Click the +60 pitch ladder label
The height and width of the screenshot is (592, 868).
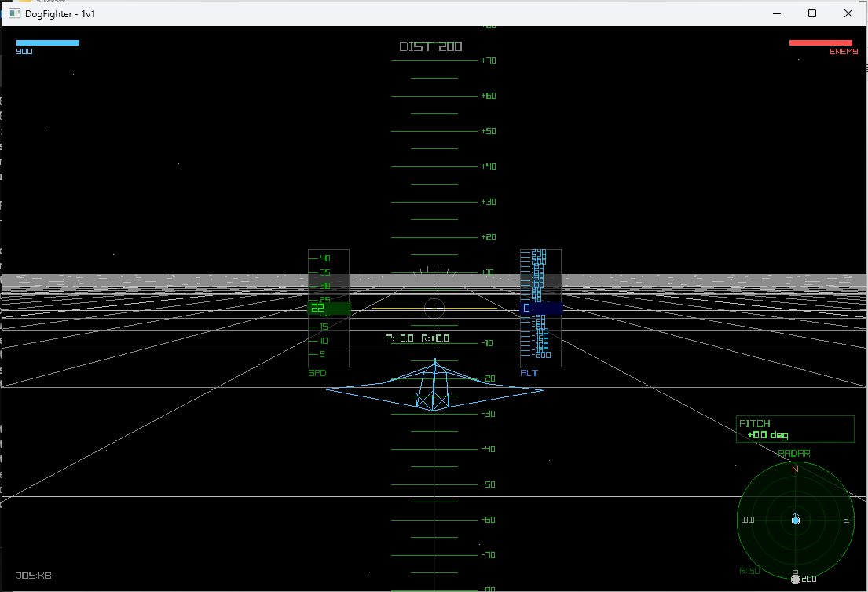click(x=489, y=96)
